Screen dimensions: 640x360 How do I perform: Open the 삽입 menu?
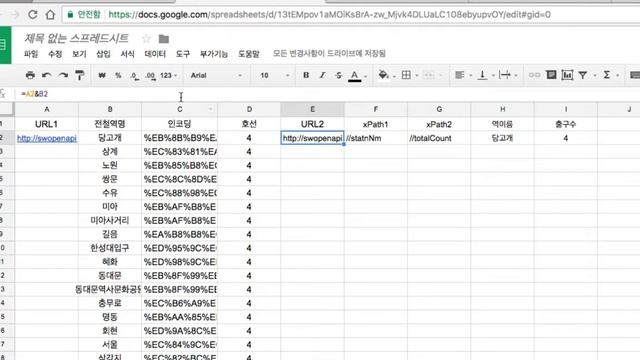pyautogui.click(x=103, y=53)
